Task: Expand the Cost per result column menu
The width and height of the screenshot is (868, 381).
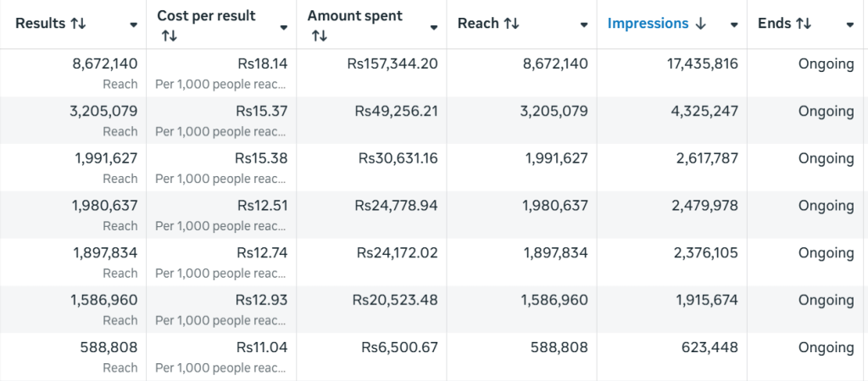Action: click(x=284, y=27)
